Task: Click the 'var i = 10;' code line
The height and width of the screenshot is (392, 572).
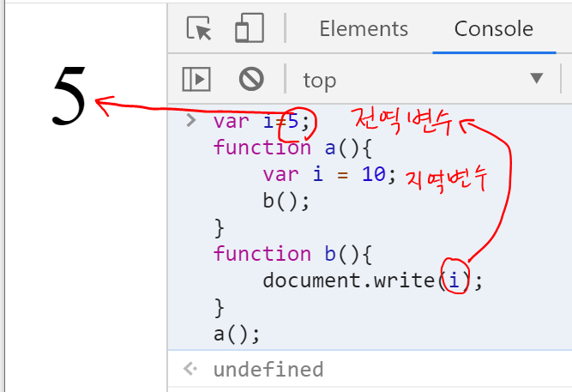Action: (x=329, y=174)
